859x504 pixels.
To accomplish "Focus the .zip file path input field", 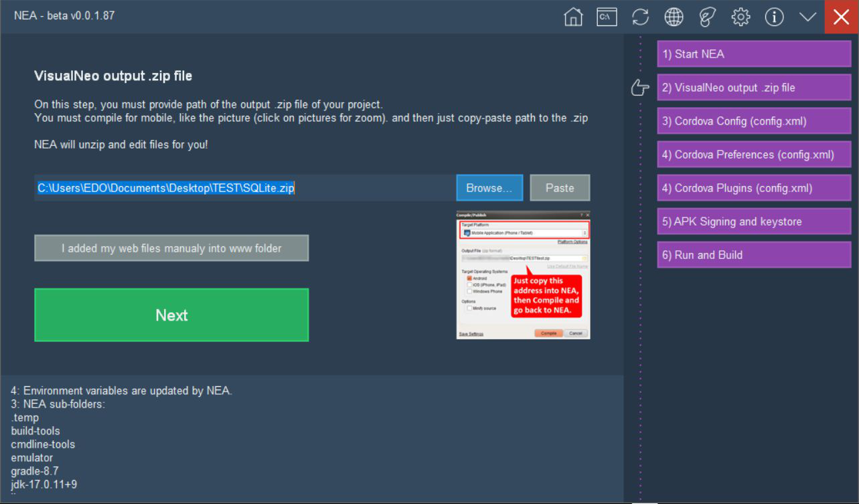I will pos(245,188).
